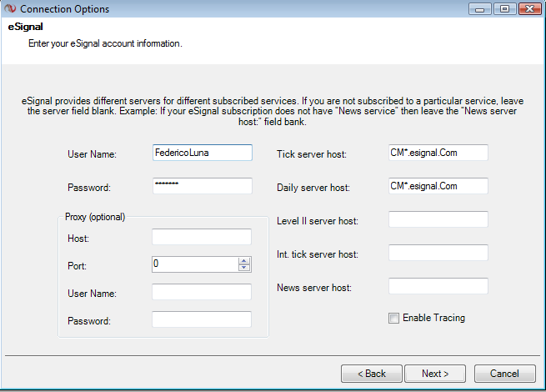Click the Proxy User Name field
Screen dimensions: 546x392
click(x=202, y=292)
